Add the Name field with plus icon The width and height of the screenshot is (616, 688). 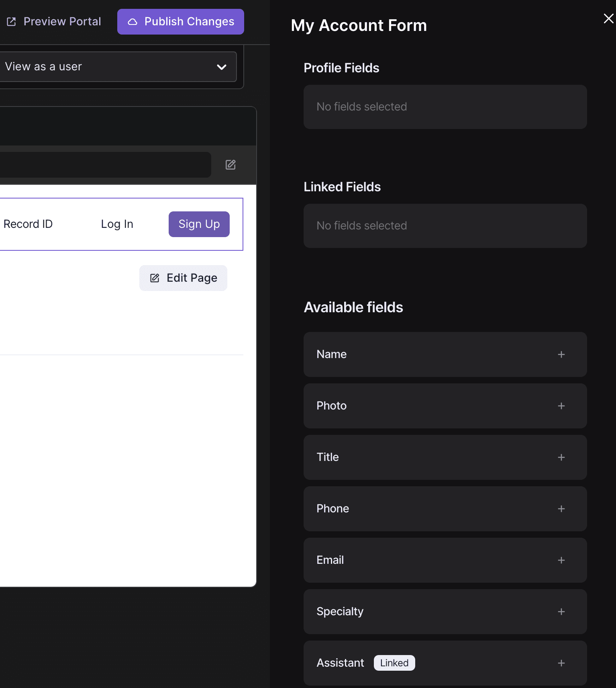(x=561, y=354)
